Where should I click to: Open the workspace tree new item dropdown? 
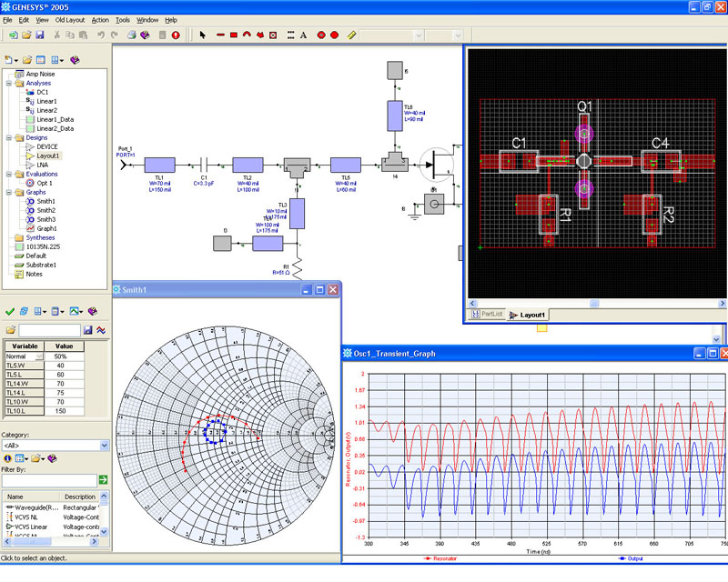point(16,60)
